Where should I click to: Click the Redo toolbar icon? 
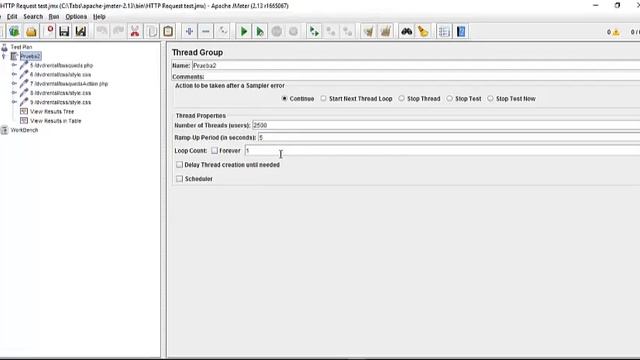118,31
